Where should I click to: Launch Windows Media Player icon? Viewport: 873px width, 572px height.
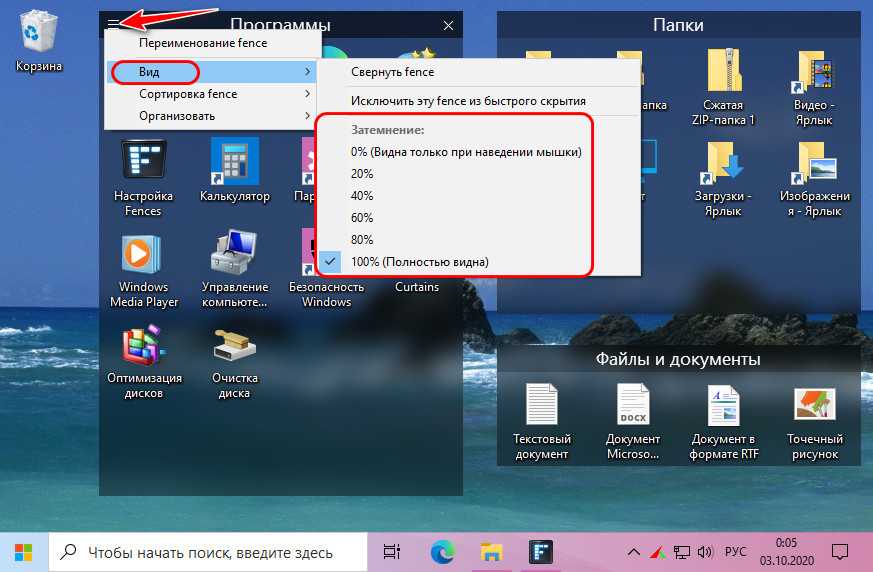(144, 270)
